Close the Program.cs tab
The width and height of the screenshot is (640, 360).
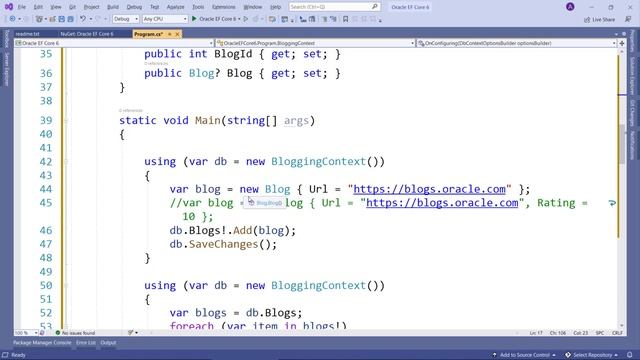(x=177, y=34)
